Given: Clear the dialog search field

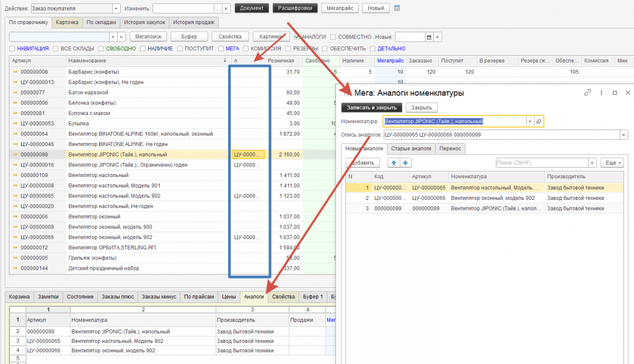Looking at the screenshot, I should point(592,163).
